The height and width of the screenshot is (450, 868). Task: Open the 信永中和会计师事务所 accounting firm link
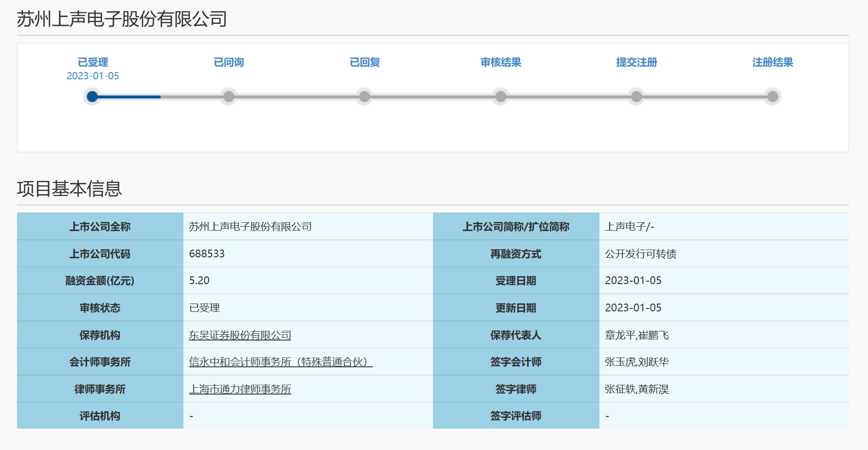(x=281, y=362)
